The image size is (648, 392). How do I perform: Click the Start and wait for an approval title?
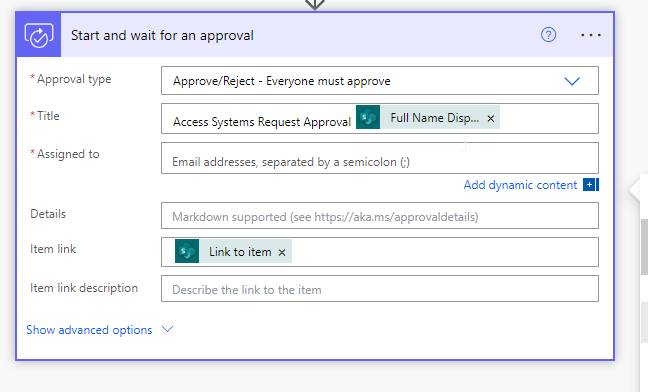pyautogui.click(x=162, y=36)
